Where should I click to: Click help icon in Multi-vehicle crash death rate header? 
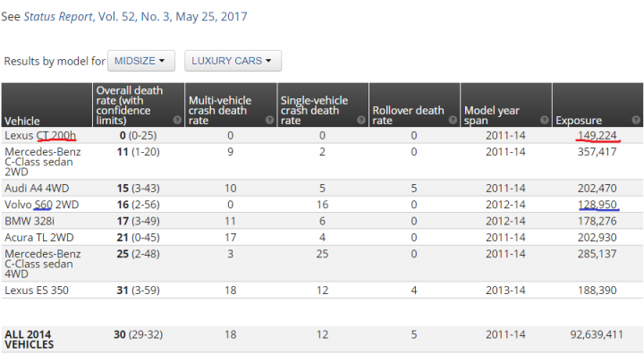pos(269,120)
